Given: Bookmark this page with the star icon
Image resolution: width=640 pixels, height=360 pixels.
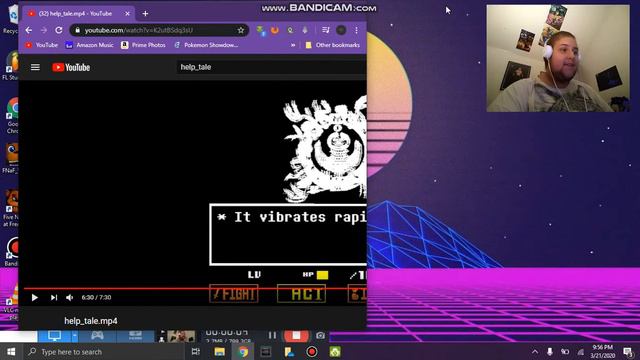Looking at the screenshot, I should pyautogui.click(x=241, y=30).
